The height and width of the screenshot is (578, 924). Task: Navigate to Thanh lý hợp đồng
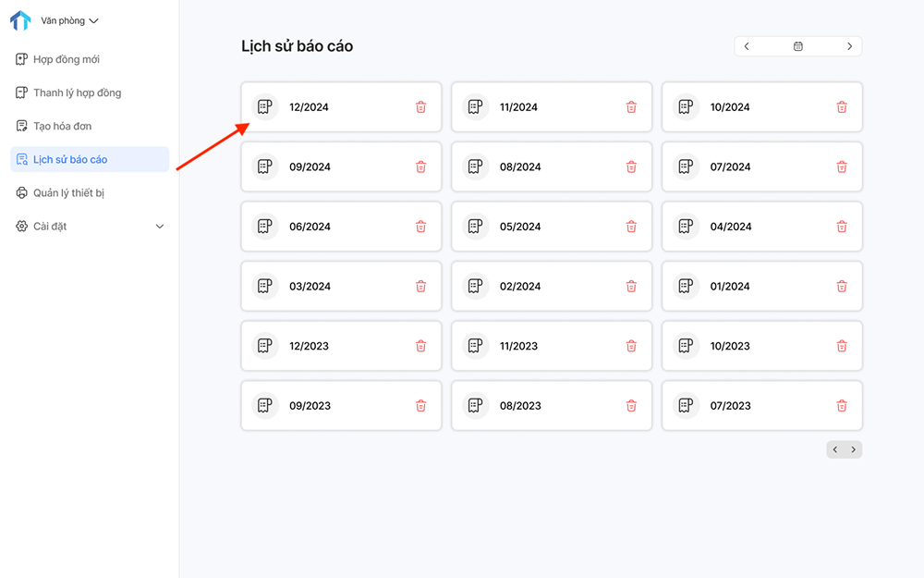coord(77,92)
